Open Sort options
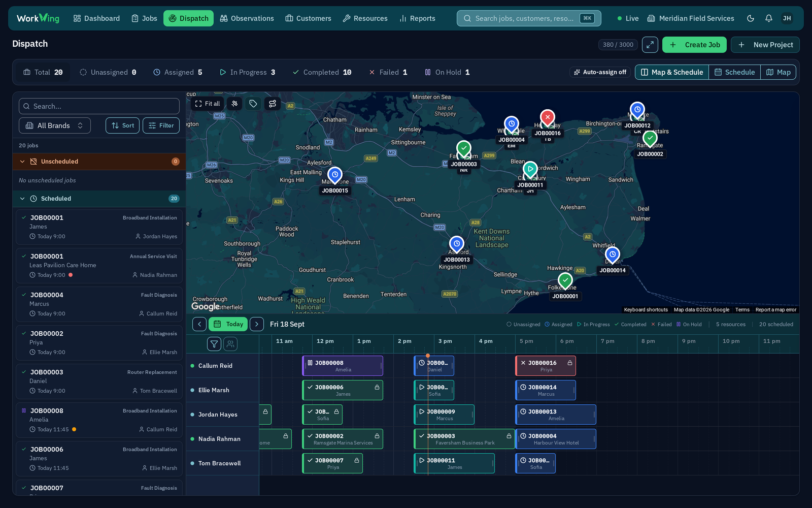 click(122, 125)
